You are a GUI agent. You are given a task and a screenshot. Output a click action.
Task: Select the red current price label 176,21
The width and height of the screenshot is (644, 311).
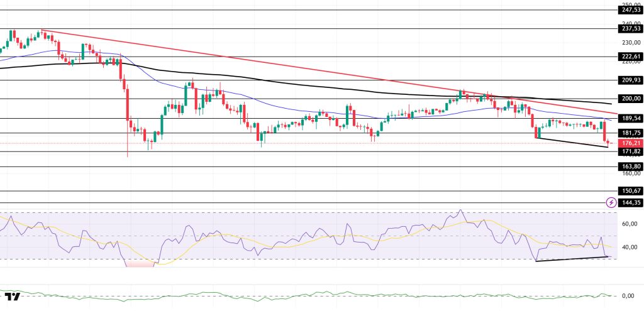point(629,143)
